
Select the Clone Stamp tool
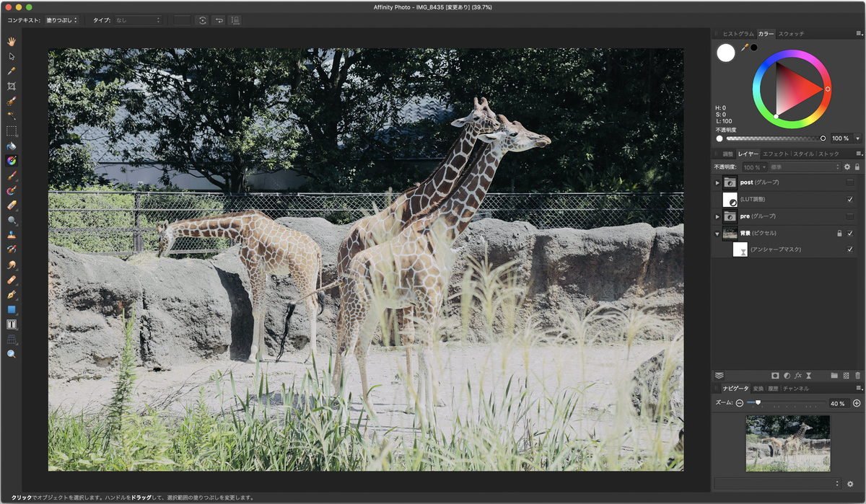(x=12, y=235)
